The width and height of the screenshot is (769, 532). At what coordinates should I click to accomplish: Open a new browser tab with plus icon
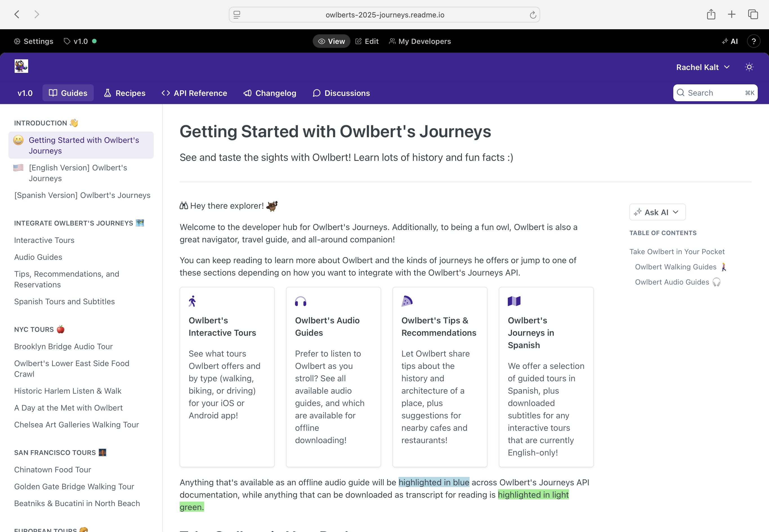pyautogui.click(x=732, y=14)
